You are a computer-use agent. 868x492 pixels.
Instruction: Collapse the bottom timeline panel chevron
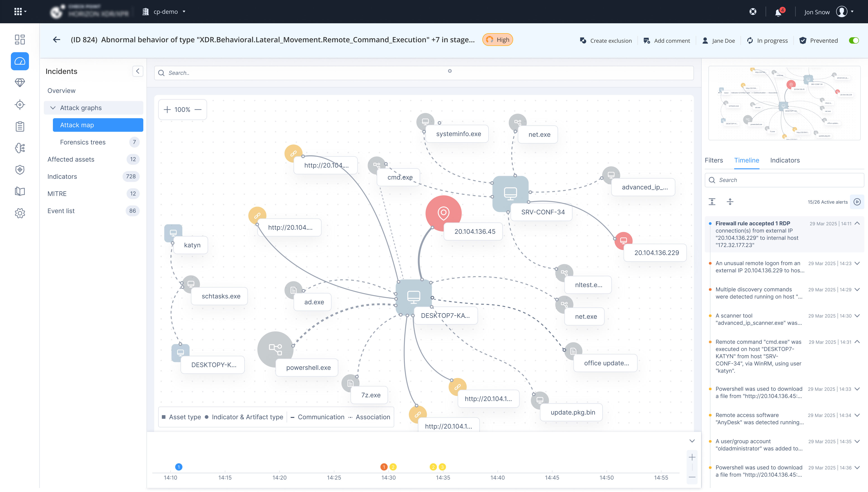pyautogui.click(x=692, y=441)
